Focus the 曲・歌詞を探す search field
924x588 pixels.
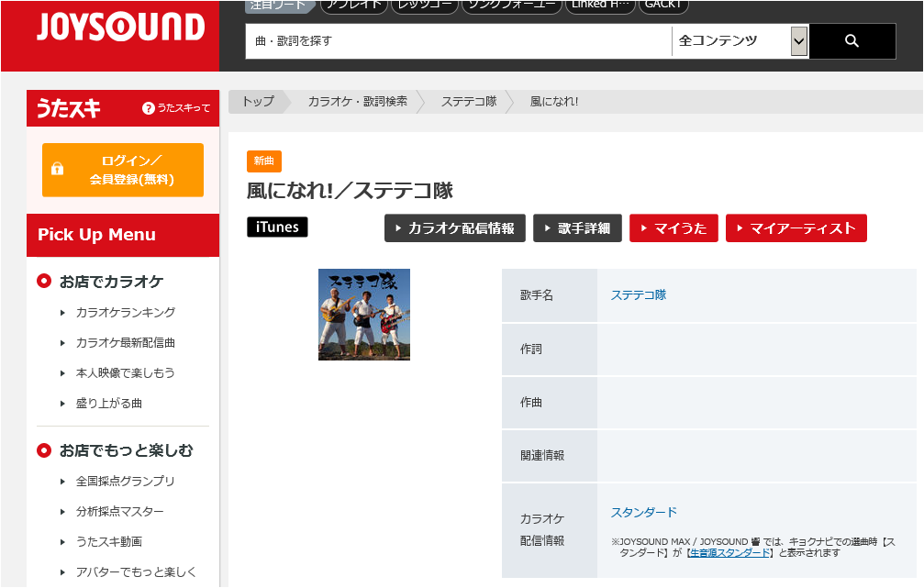[x=459, y=41]
